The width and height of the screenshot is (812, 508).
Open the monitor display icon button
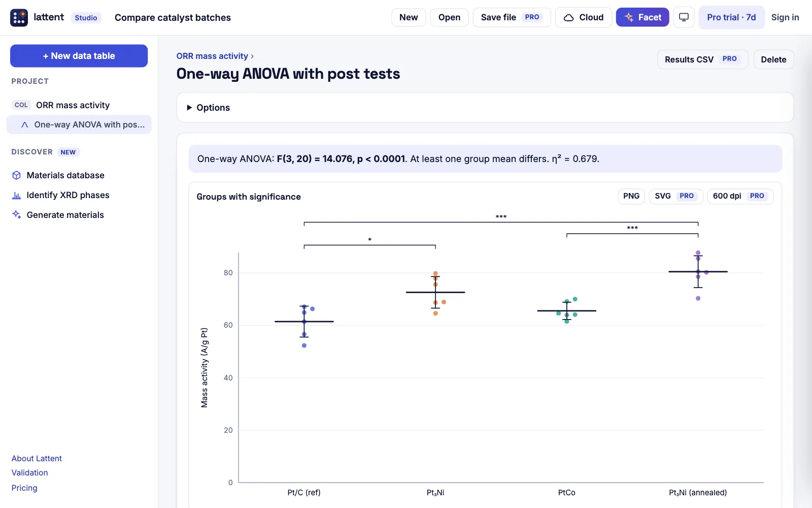click(684, 17)
